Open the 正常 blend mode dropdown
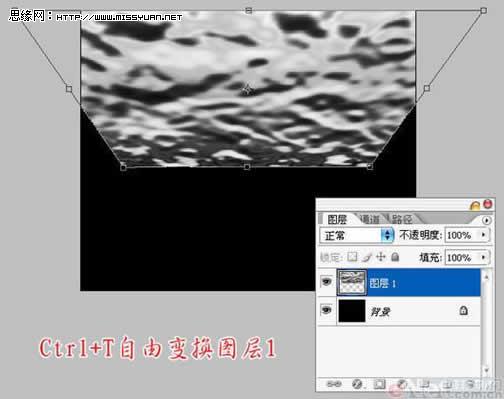The width and height of the screenshot is (504, 399). pyautogui.click(x=357, y=235)
